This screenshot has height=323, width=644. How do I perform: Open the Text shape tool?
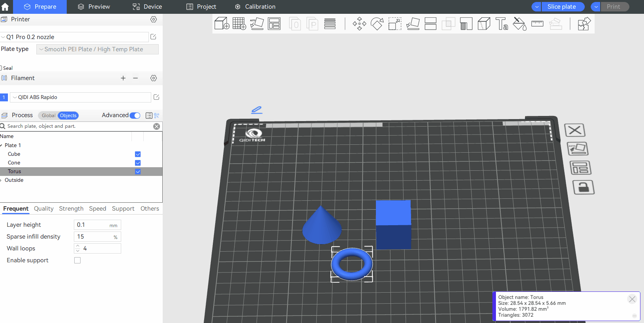[x=502, y=24]
